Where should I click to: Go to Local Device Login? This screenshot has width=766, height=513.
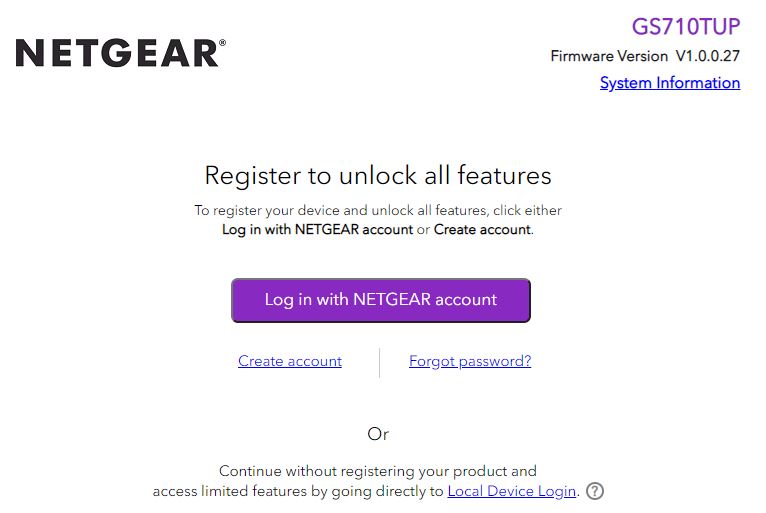(512, 491)
